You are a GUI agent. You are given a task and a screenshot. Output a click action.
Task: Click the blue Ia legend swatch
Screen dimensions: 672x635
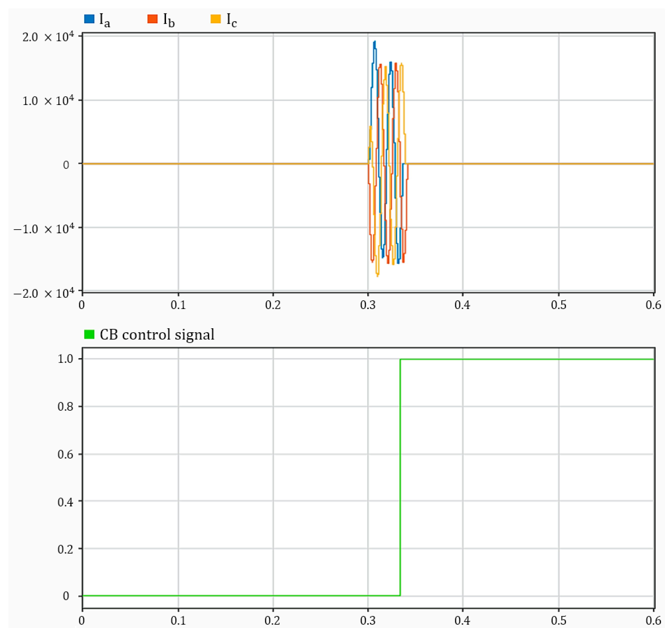(x=89, y=19)
